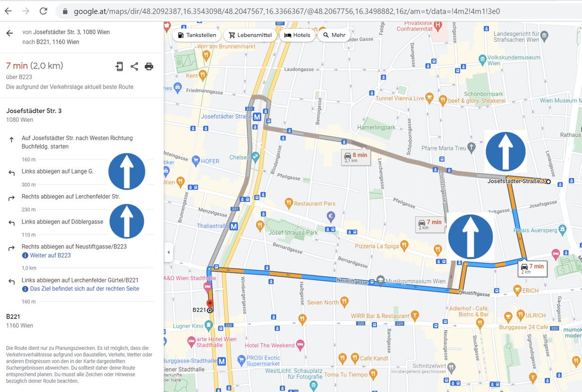Click the route summary 'über B223'

pyautogui.click(x=19, y=77)
